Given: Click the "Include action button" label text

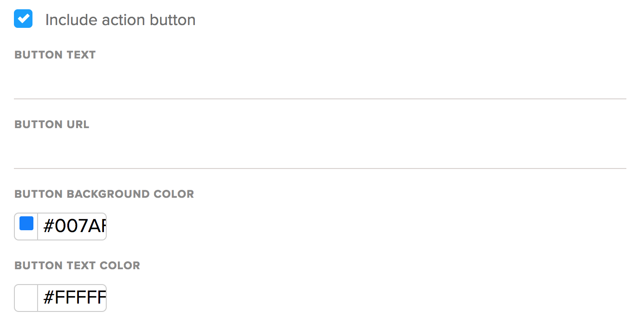Looking at the screenshot, I should (120, 20).
